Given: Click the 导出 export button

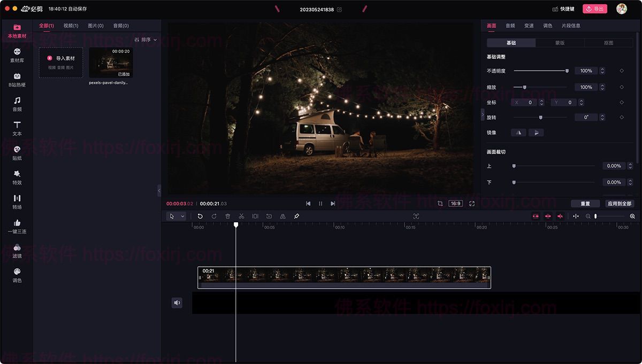Looking at the screenshot, I should [x=594, y=9].
